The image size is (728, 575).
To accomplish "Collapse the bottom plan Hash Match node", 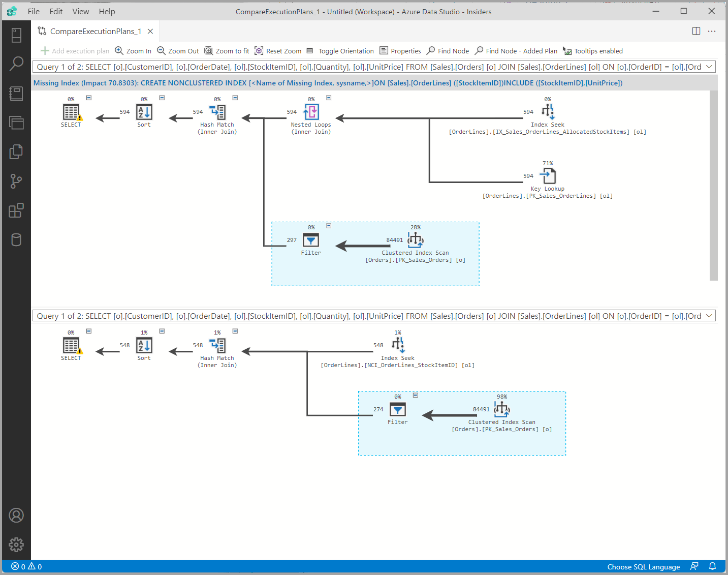I will click(x=235, y=331).
